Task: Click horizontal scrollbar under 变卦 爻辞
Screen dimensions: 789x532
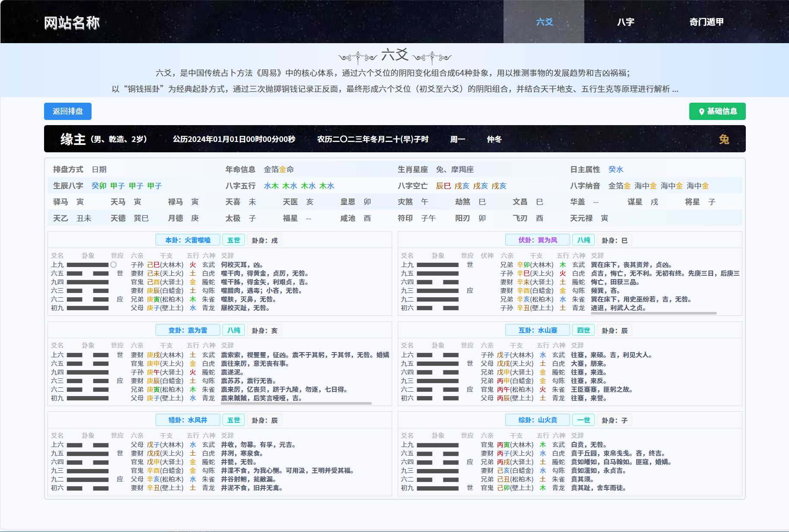Action: point(296,403)
